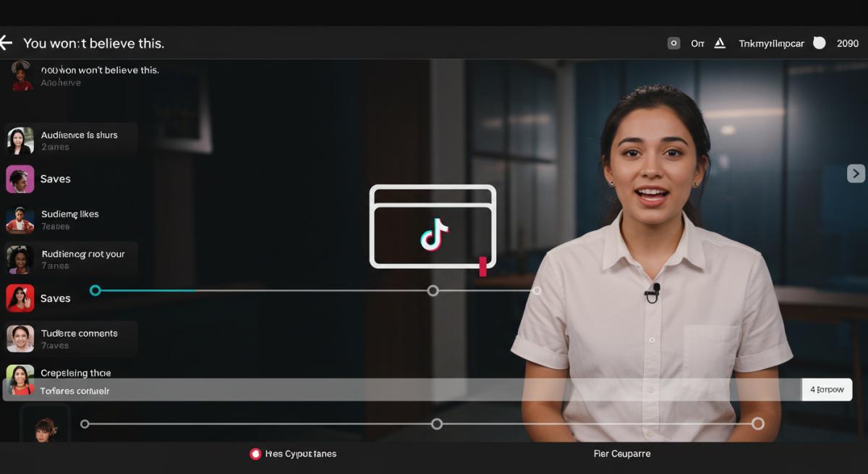Viewport: 868px width, 474px height.
Task: Select the second 'Saves' entry near the timeline
Action: pos(55,298)
